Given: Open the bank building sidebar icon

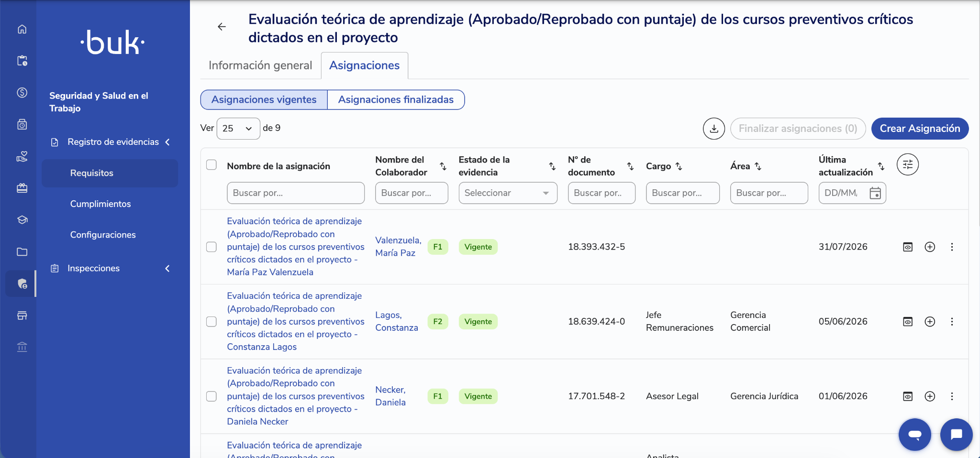Looking at the screenshot, I should coord(22,347).
